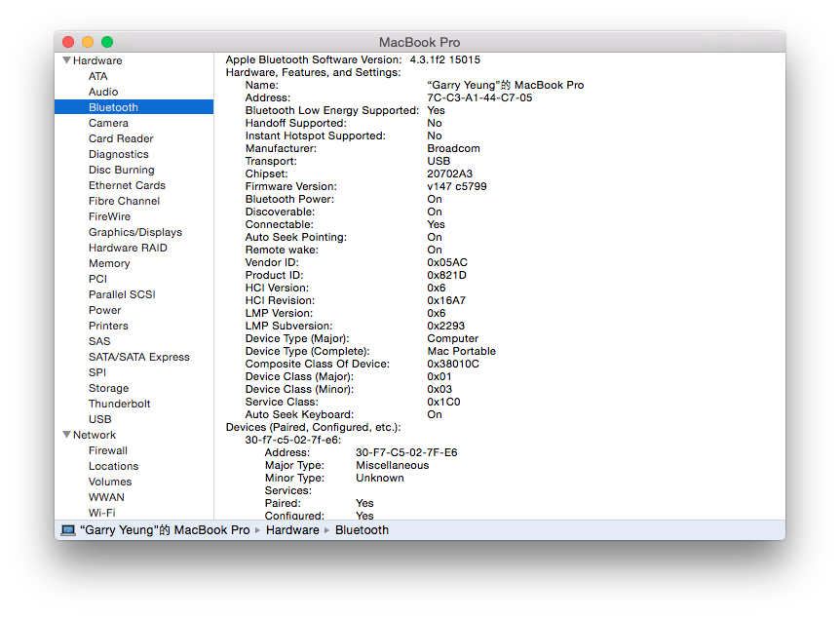Select Parallel SCSI entry

(122, 293)
